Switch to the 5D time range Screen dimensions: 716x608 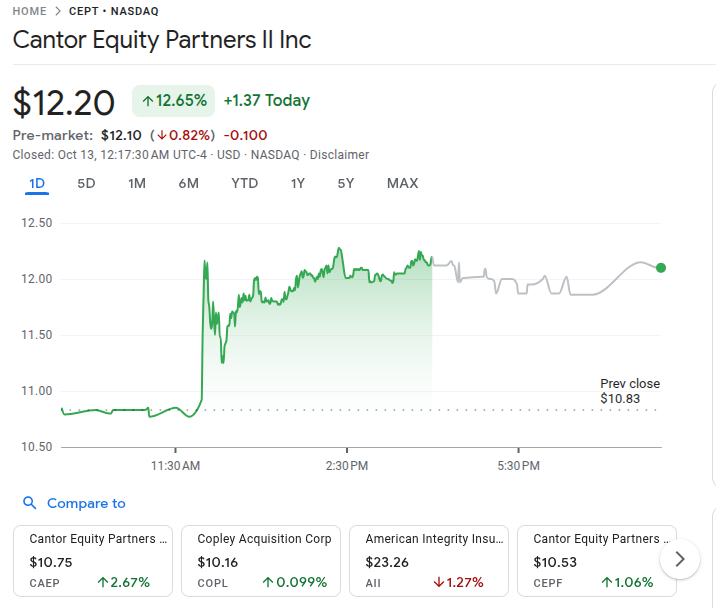pos(87,183)
